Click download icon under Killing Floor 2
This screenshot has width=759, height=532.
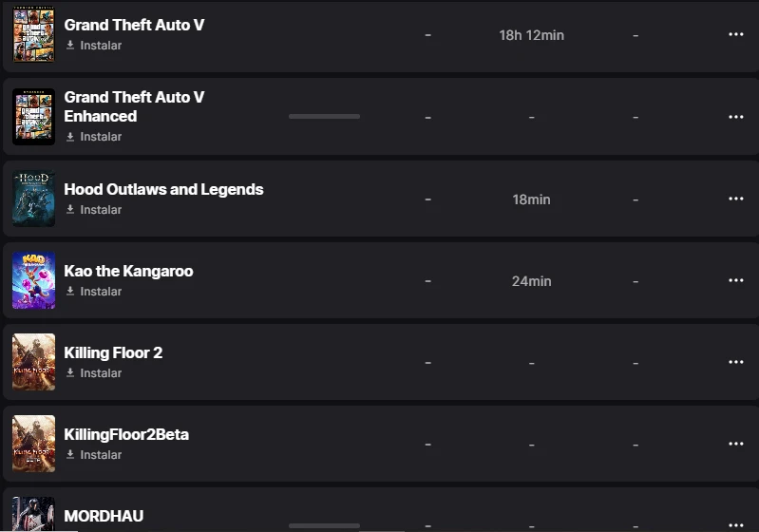(x=70, y=373)
